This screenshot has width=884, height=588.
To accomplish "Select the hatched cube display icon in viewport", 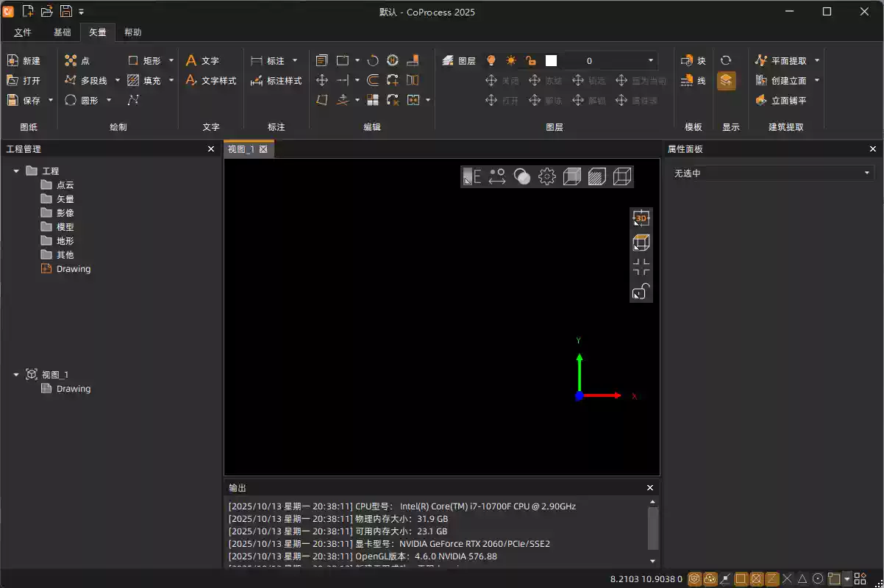I will [x=596, y=176].
